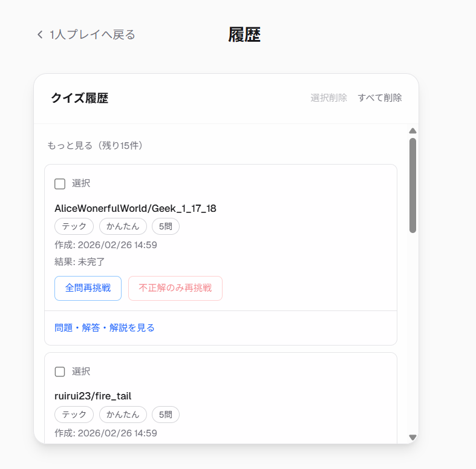Open the 問題・解答・解説を見る link
Viewport: 476px width, 469px height.
click(105, 328)
